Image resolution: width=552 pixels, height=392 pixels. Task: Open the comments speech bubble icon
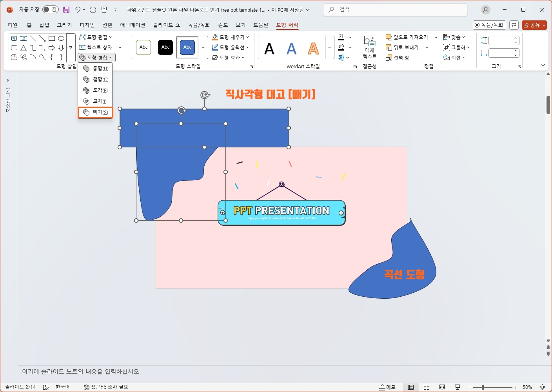[514, 25]
